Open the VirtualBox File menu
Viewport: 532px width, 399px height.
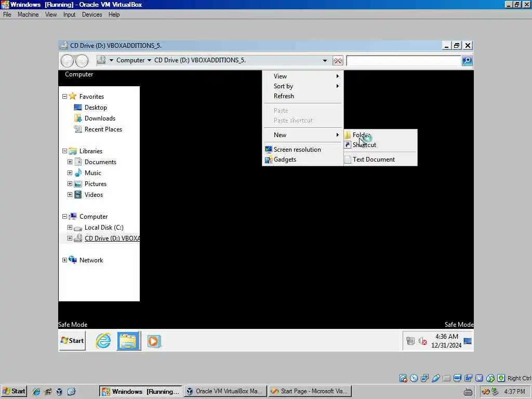[x=7, y=15]
